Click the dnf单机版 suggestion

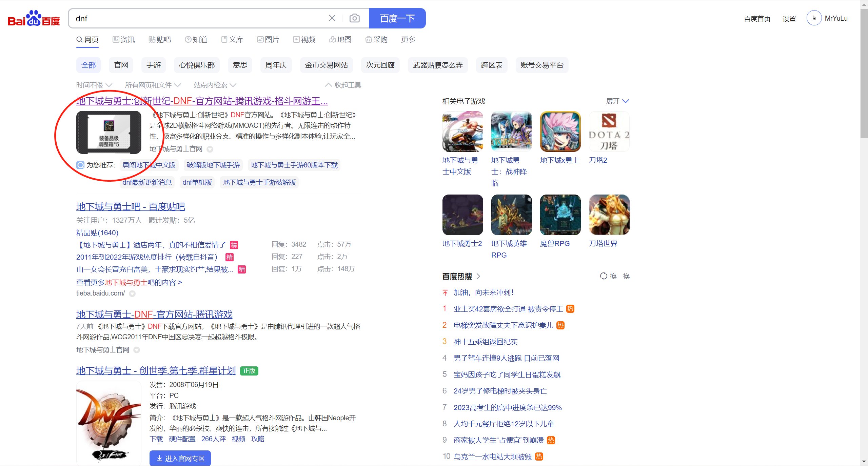pos(197,182)
